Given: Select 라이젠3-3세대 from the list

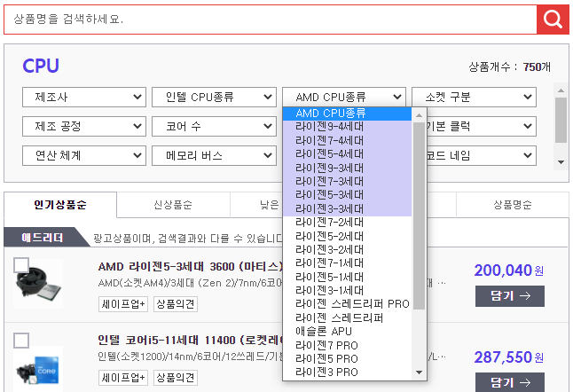Looking at the screenshot, I should pos(347,209).
